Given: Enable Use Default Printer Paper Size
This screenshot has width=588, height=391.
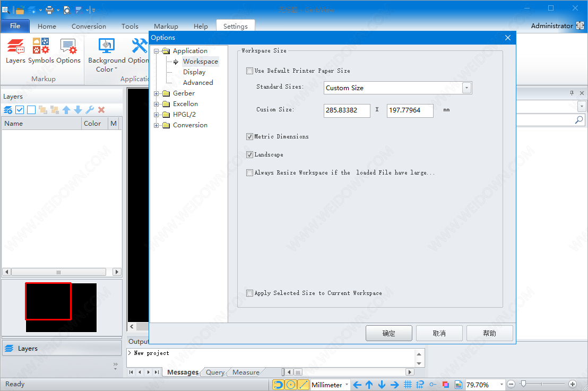Looking at the screenshot, I should pyautogui.click(x=250, y=71).
